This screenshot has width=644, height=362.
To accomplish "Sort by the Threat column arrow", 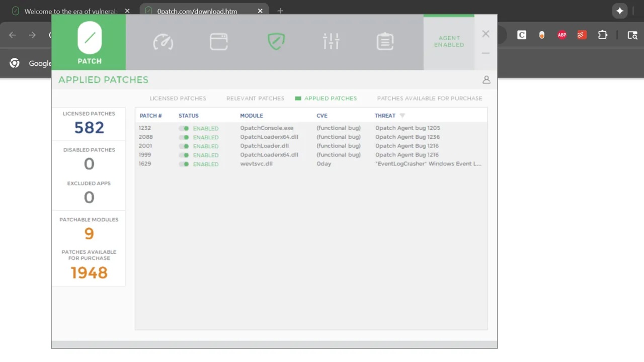I will point(402,116).
